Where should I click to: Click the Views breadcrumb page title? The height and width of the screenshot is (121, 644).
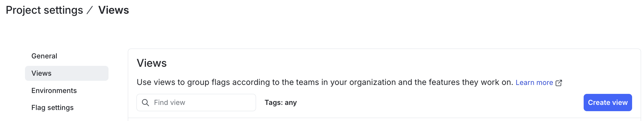click(114, 10)
